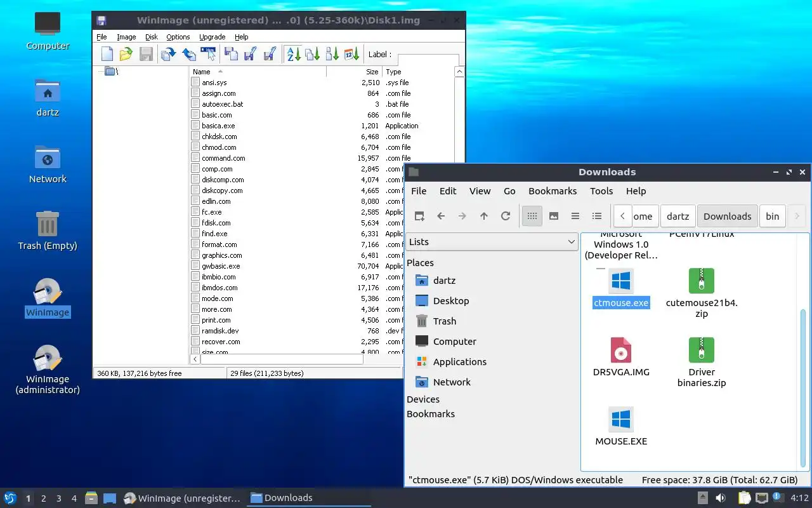The width and height of the screenshot is (812, 508).
Task: Click the bin path button in location bar
Action: pos(772,216)
